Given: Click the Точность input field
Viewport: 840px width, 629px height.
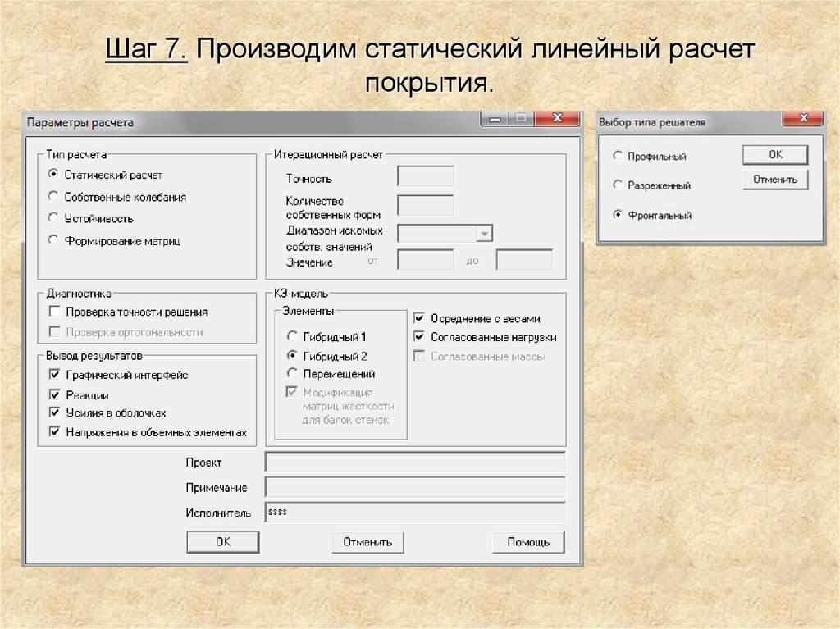Looking at the screenshot, I should [426, 176].
